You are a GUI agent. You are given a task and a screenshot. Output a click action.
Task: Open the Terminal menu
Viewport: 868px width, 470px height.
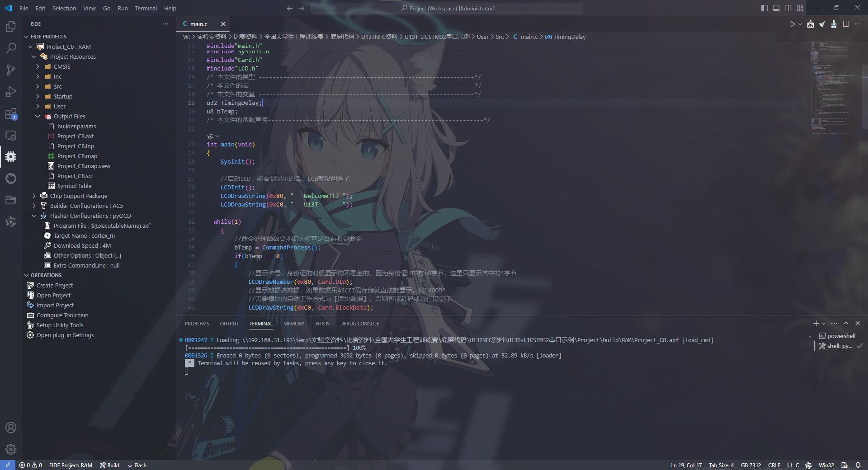tap(146, 8)
